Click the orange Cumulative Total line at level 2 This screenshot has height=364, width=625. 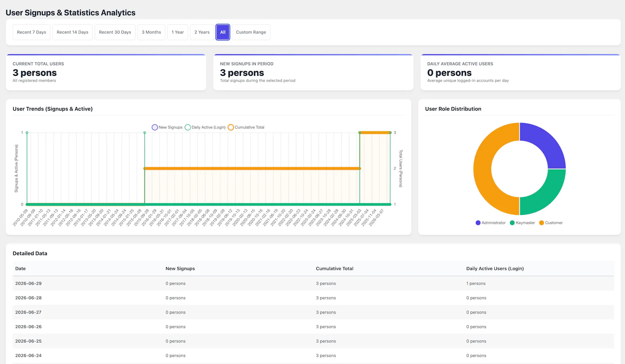coord(252,168)
